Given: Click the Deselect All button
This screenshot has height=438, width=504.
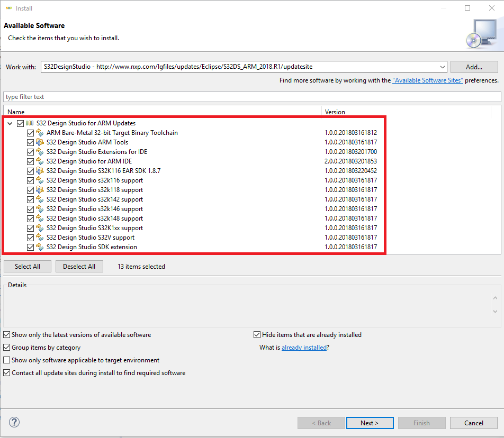Looking at the screenshot, I should tap(79, 267).
